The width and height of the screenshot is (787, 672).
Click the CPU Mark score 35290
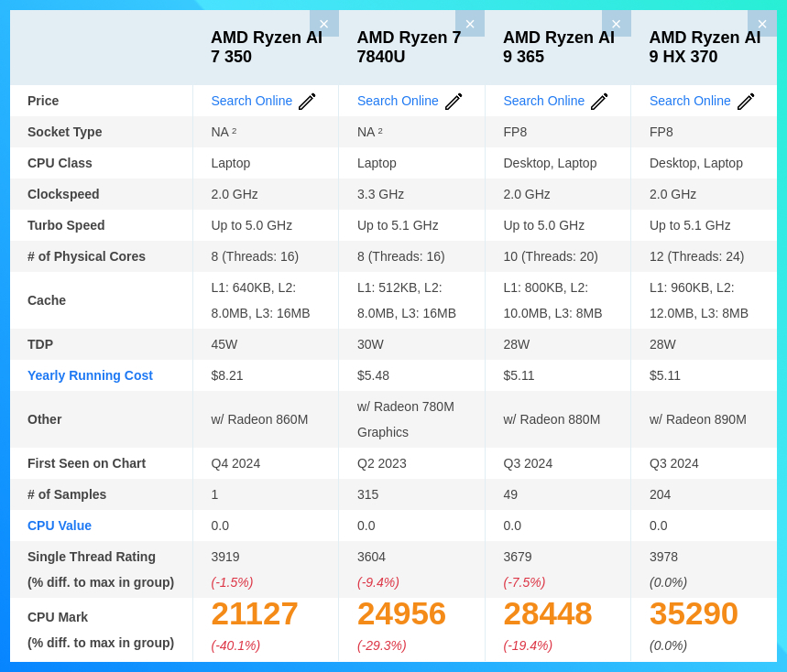(693, 613)
